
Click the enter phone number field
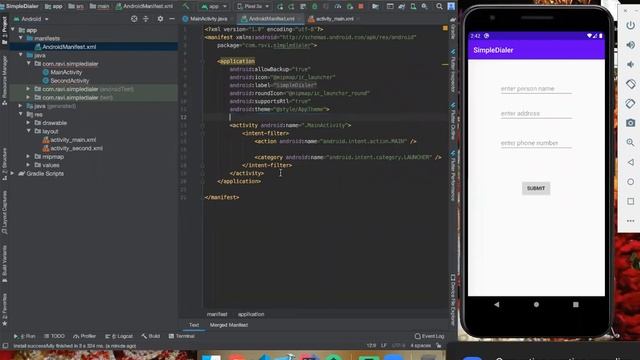[536, 143]
